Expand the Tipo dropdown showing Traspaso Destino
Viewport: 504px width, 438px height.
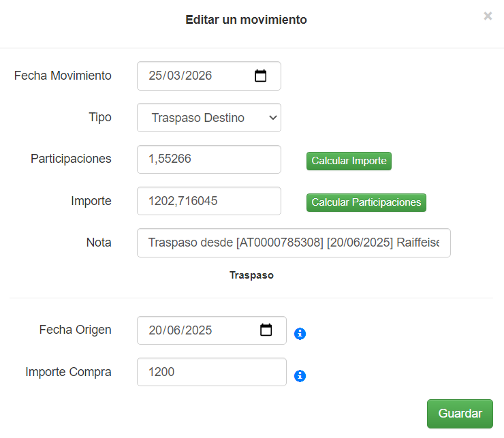pos(208,118)
